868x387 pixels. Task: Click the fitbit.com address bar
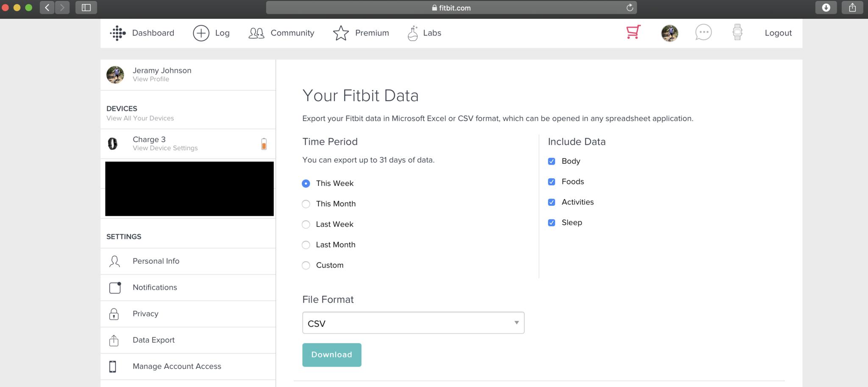click(451, 8)
